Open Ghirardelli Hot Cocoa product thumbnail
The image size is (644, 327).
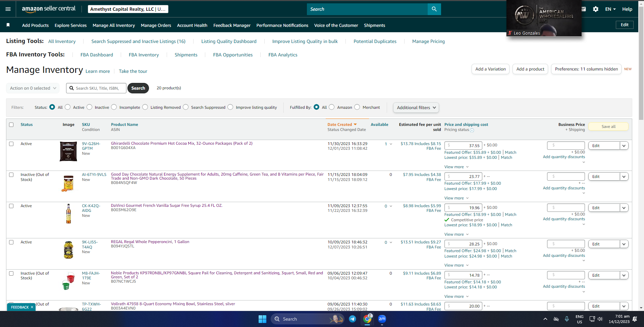click(x=68, y=151)
